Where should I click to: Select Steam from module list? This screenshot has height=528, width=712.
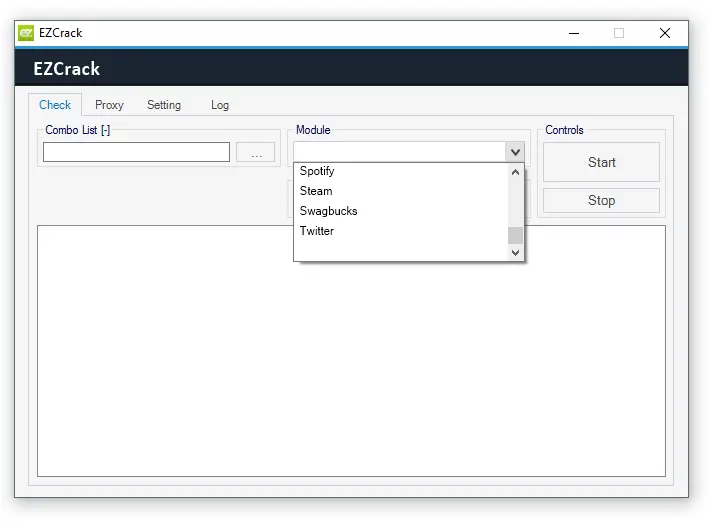[401, 191]
